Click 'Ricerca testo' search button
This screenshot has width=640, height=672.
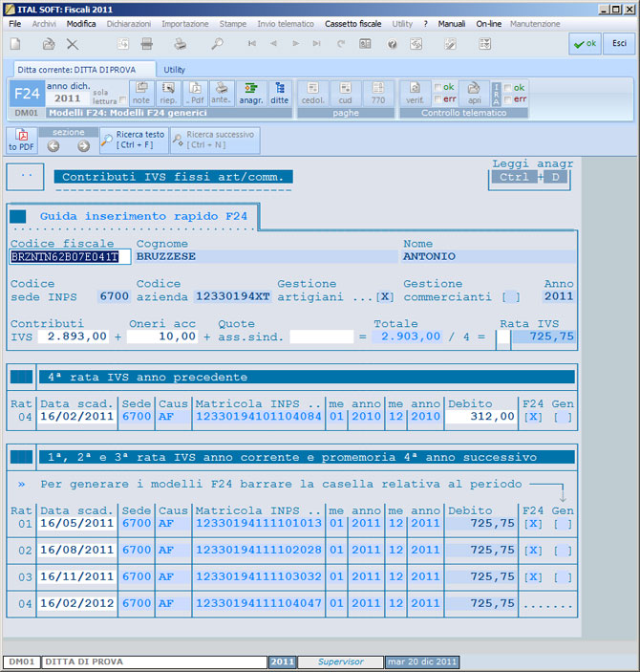pyautogui.click(x=133, y=140)
